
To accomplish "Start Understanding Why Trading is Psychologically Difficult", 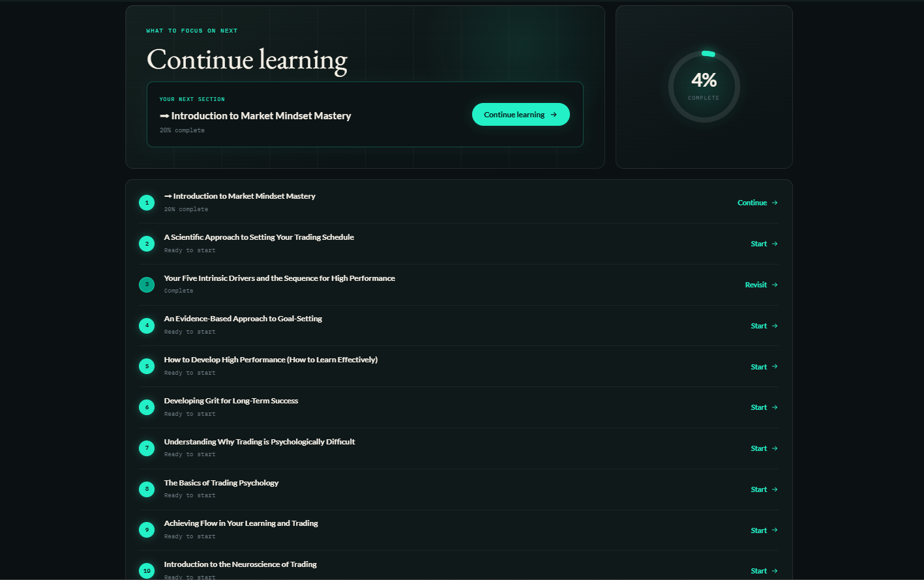I will [x=764, y=448].
